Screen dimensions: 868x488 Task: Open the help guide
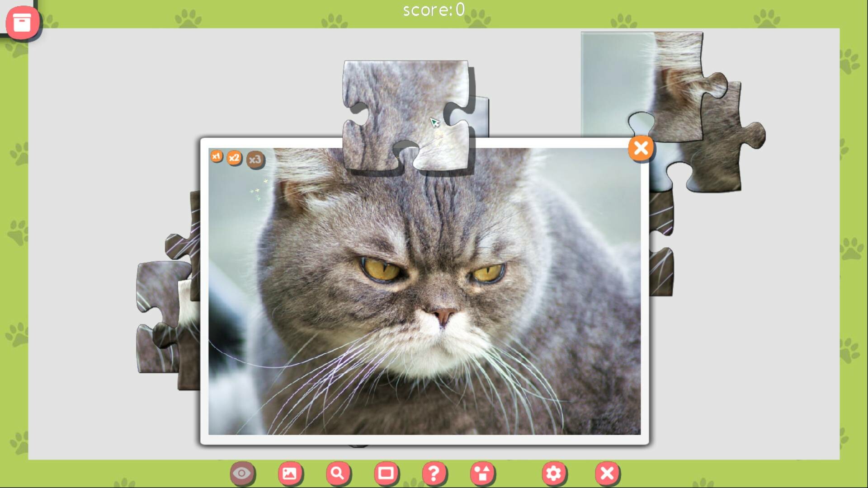tap(435, 473)
